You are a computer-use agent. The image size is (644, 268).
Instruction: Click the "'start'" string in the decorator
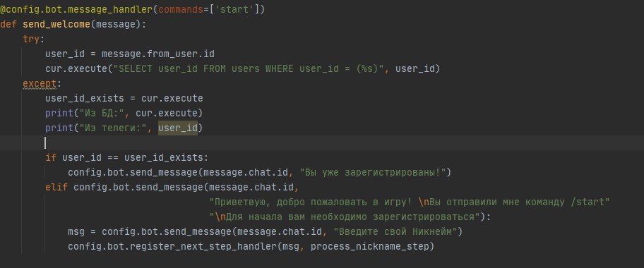(234, 9)
